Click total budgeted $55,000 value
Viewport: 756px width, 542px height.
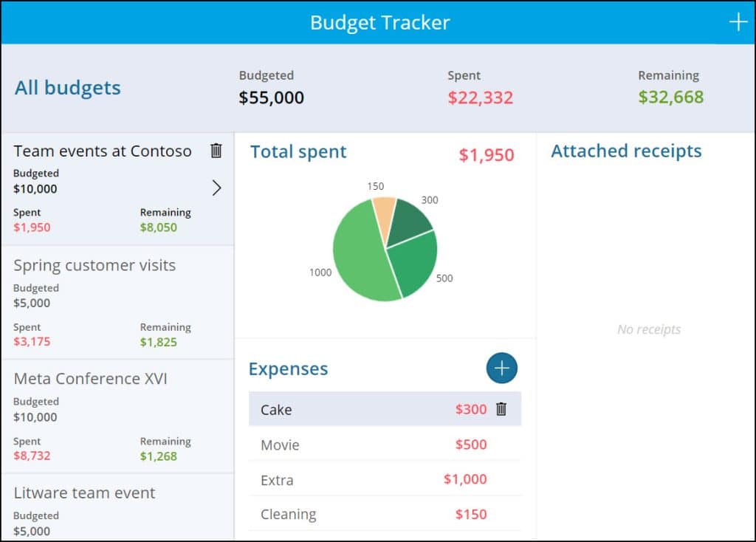(x=272, y=97)
